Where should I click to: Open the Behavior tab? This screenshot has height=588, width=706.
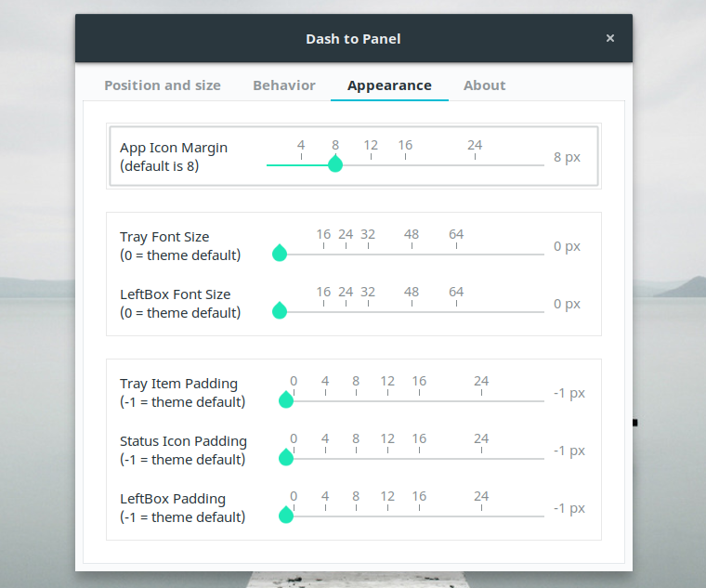284,85
